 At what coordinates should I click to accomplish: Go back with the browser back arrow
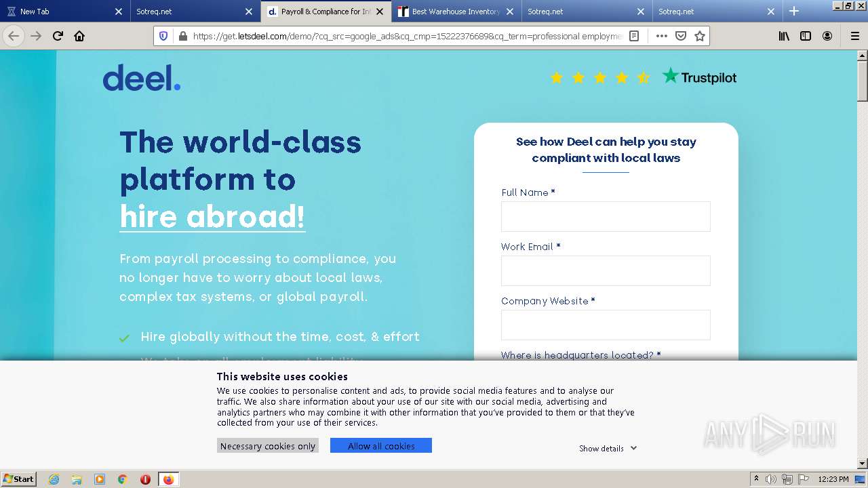pos(14,36)
